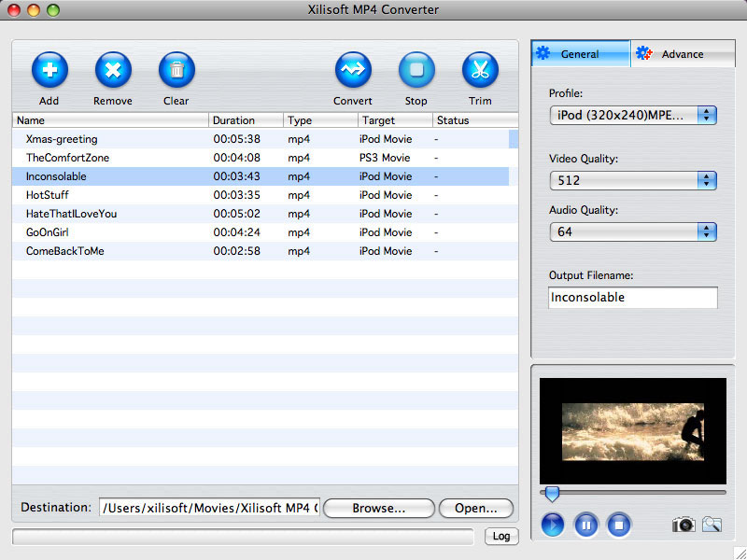
Task: Expand the Video Quality combo box
Action: click(633, 180)
